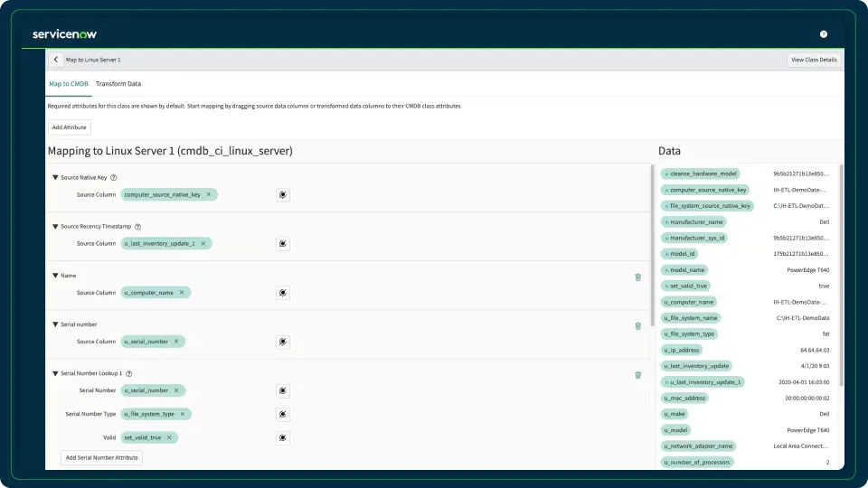This screenshot has width=868, height=488.
Task: Click the 00:00:00:00:00:02 MAC address value
Action: (807, 398)
